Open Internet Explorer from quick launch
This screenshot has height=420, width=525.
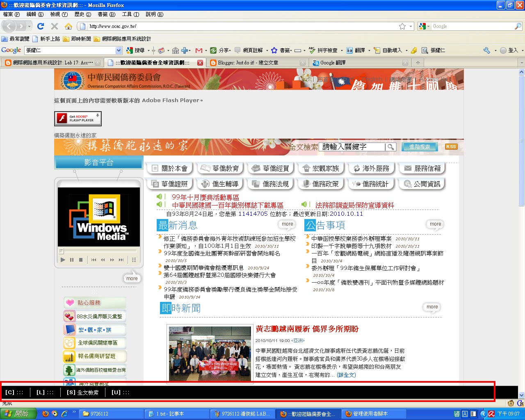(x=64, y=414)
